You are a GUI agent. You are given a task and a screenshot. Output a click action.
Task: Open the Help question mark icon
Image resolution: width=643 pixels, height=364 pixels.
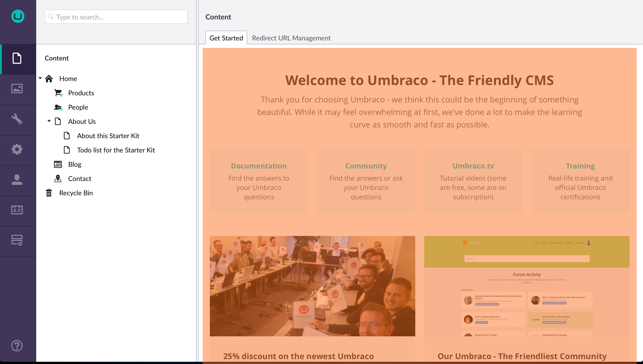point(17,346)
